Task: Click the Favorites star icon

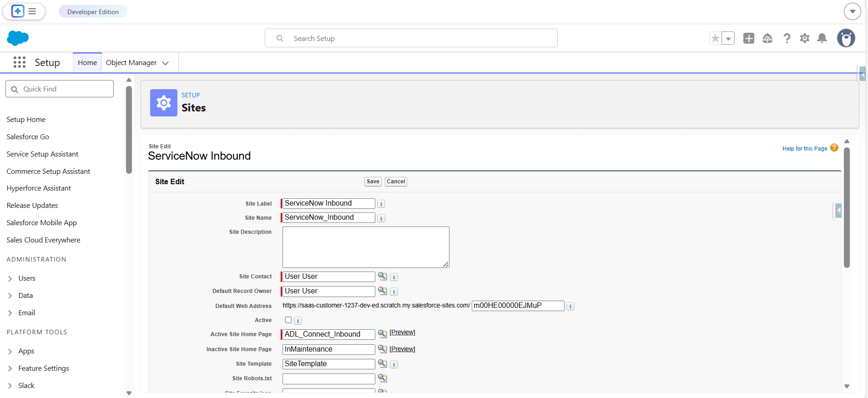Action: (715, 38)
